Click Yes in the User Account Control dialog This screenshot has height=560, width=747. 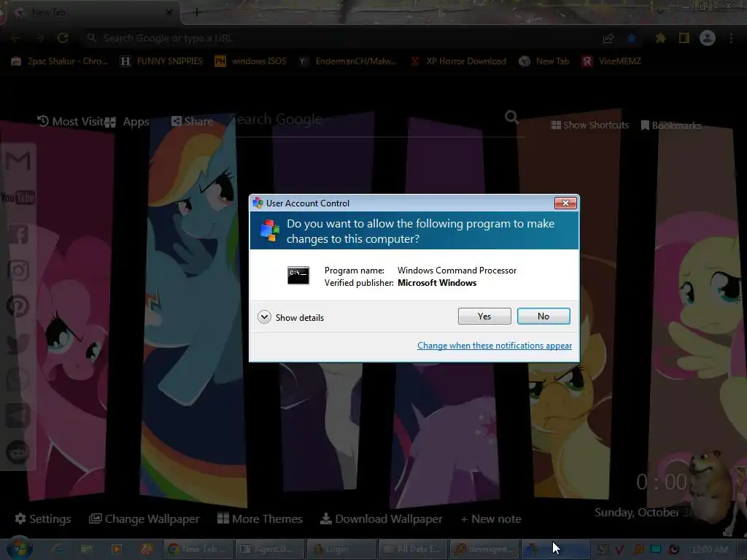[x=484, y=316]
